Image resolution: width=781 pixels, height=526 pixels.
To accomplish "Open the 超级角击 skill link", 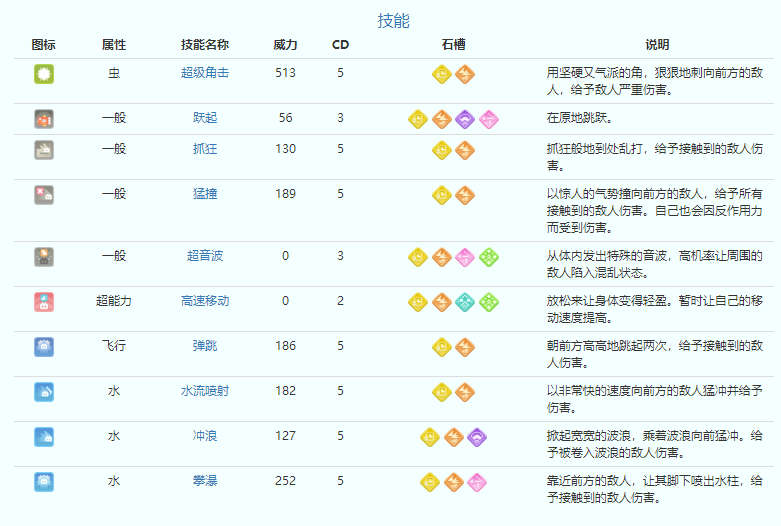I will tap(205, 73).
